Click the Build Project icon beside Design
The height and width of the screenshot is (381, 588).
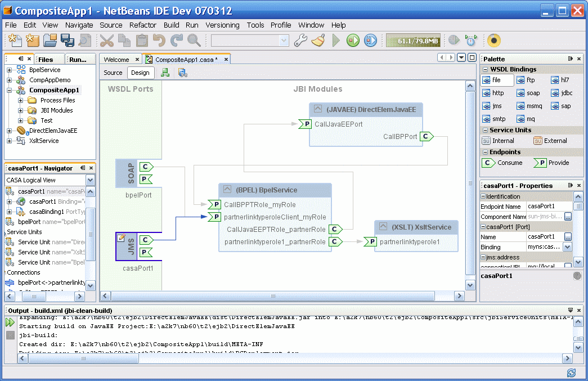(x=165, y=73)
